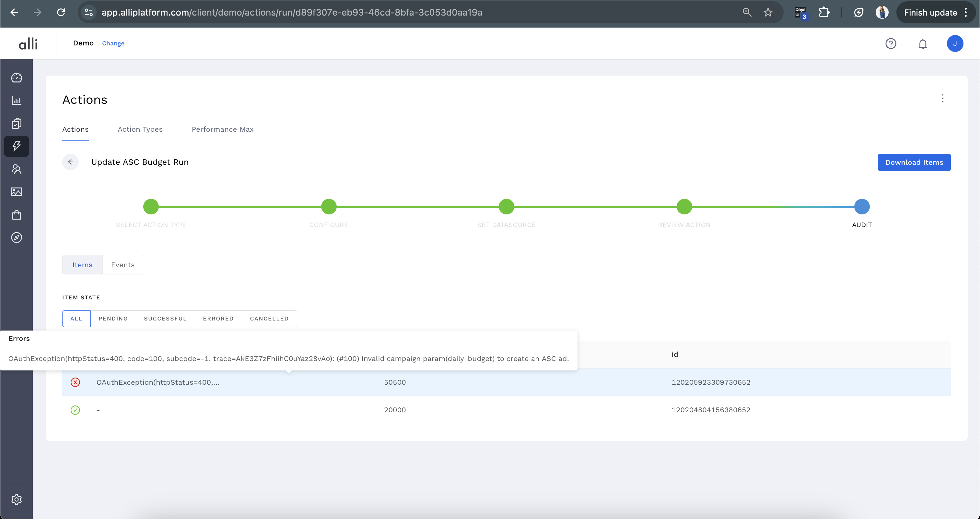Filter items by ERRORED state
Image resolution: width=980 pixels, height=519 pixels.
[x=218, y=318]
